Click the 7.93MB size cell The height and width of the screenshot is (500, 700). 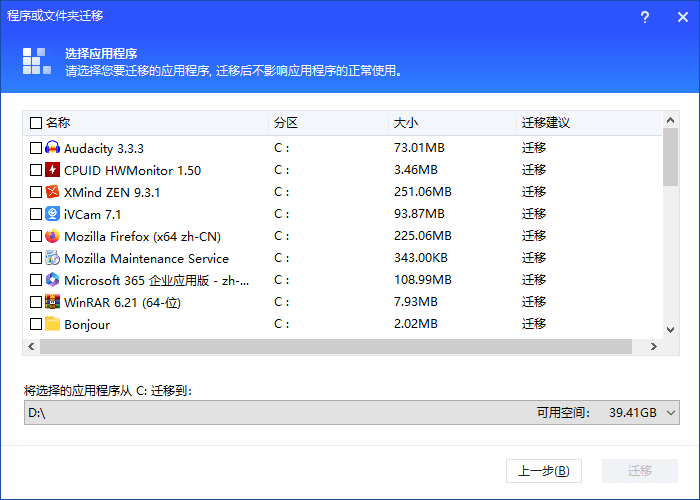(x=416, y=302)
